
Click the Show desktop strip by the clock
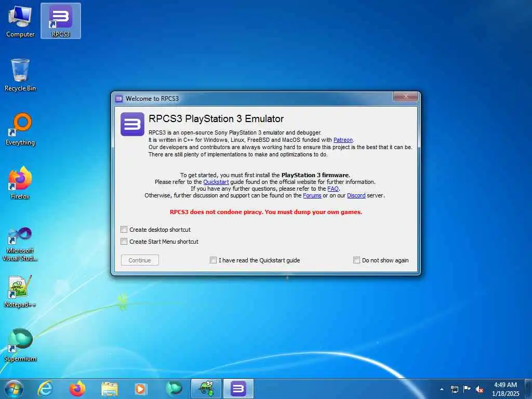(x=528, y=389)
